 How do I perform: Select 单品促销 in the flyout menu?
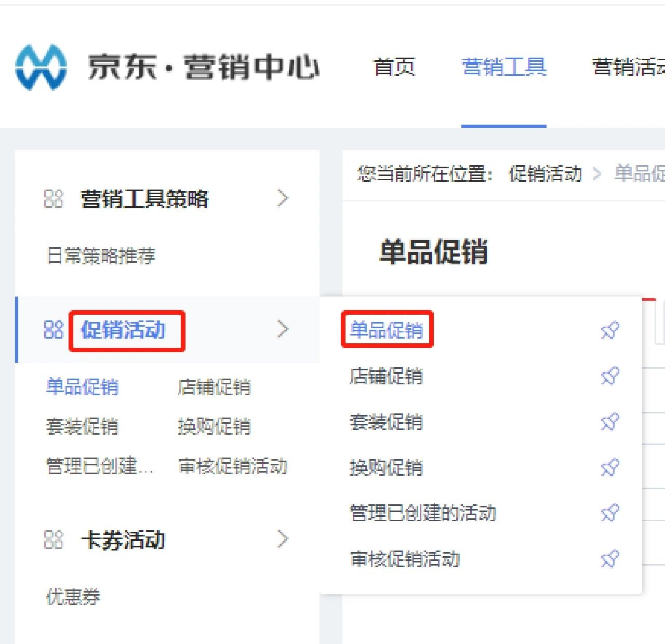pos(387,330)
